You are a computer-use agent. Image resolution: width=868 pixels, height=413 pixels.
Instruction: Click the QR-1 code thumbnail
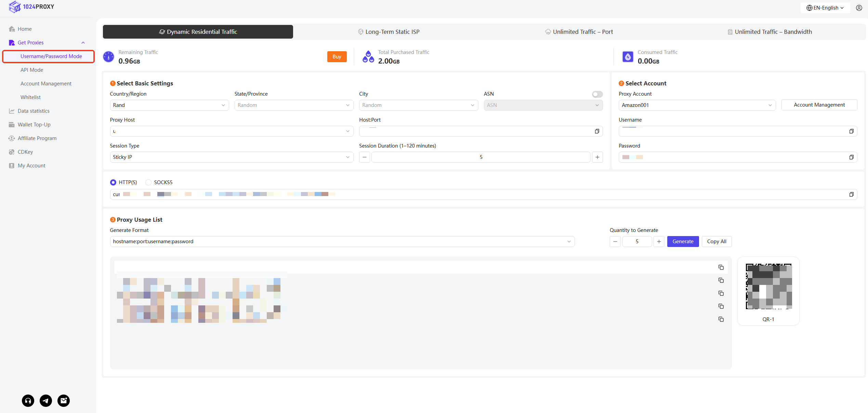[768, 287]
